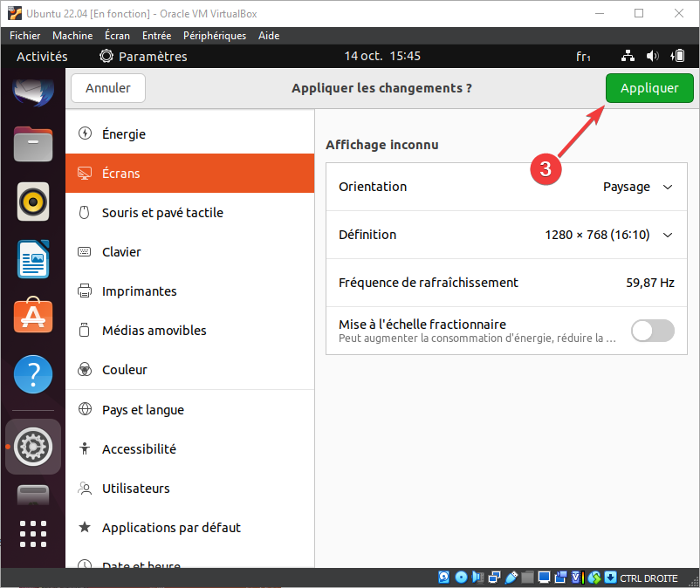Image resolution: width=700 pixels, height=588 pixels.
Task: Click the keyboard capture arrow icon
Action: [610, 578]
